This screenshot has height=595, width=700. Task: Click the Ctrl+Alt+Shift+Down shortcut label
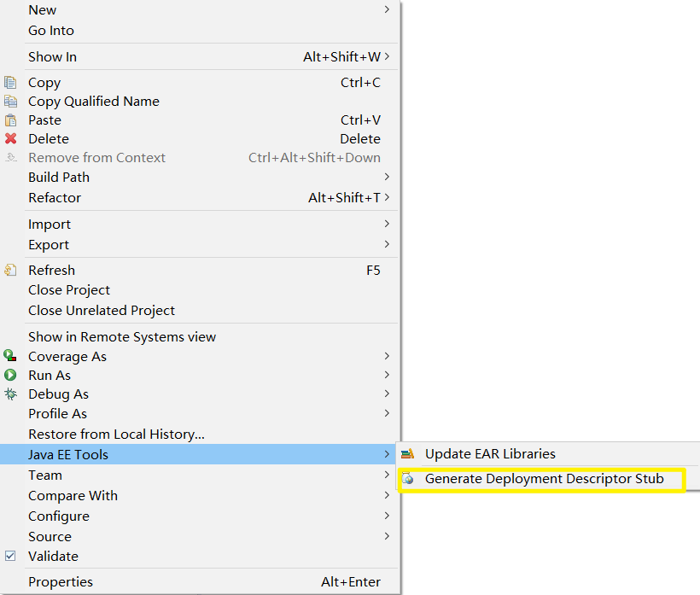coord(314,158)
